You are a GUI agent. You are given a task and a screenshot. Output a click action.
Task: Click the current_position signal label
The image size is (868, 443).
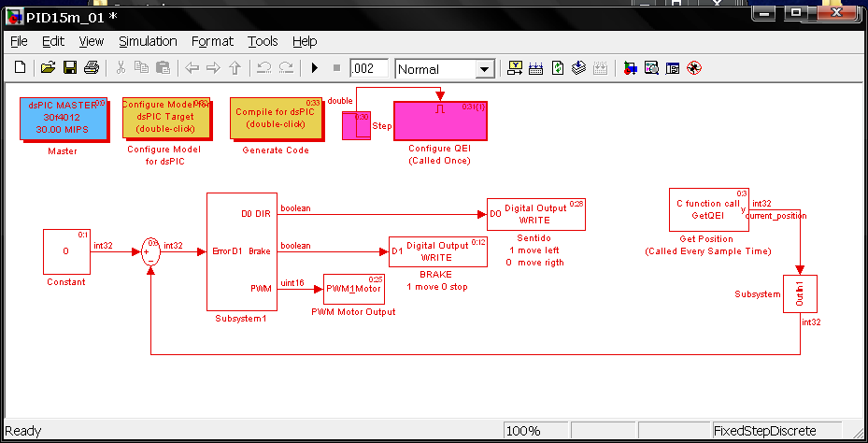tap(776, 216)
